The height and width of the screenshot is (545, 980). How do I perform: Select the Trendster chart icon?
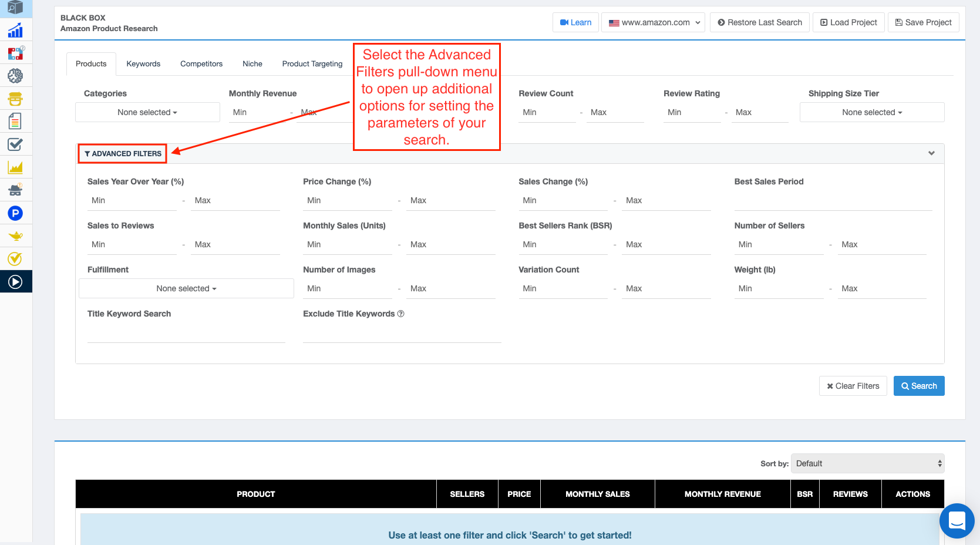16,30
